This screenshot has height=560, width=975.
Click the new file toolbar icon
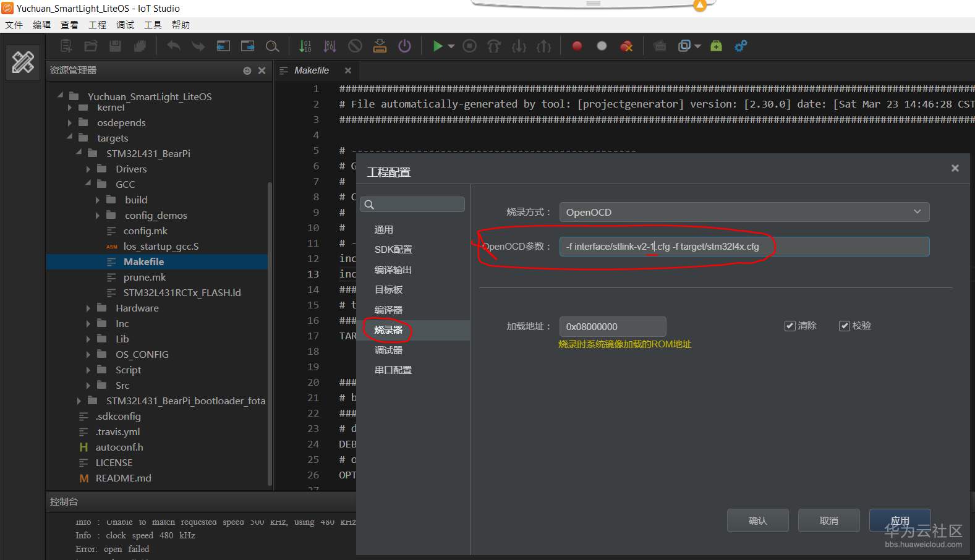(66, 46)
